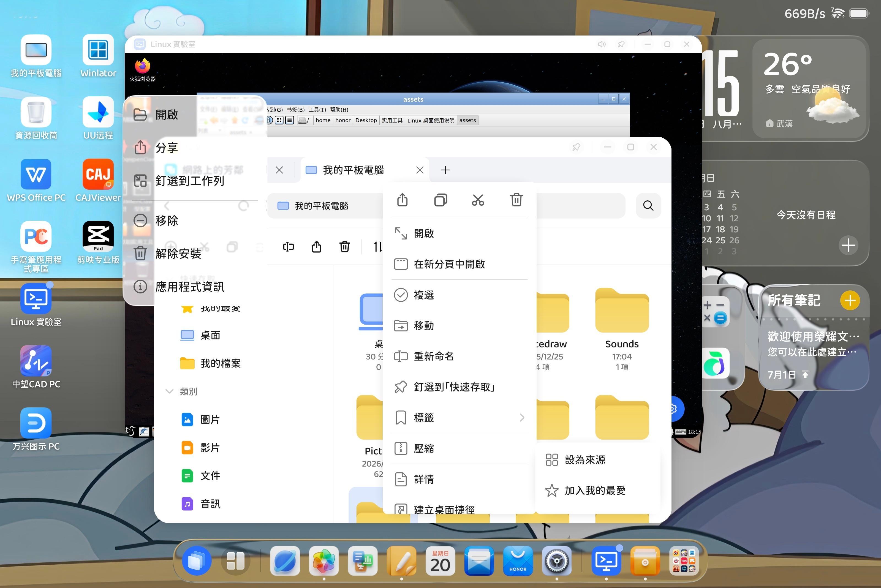Click 加入我的最愛 option
The image size is (881, 588).
598,491
